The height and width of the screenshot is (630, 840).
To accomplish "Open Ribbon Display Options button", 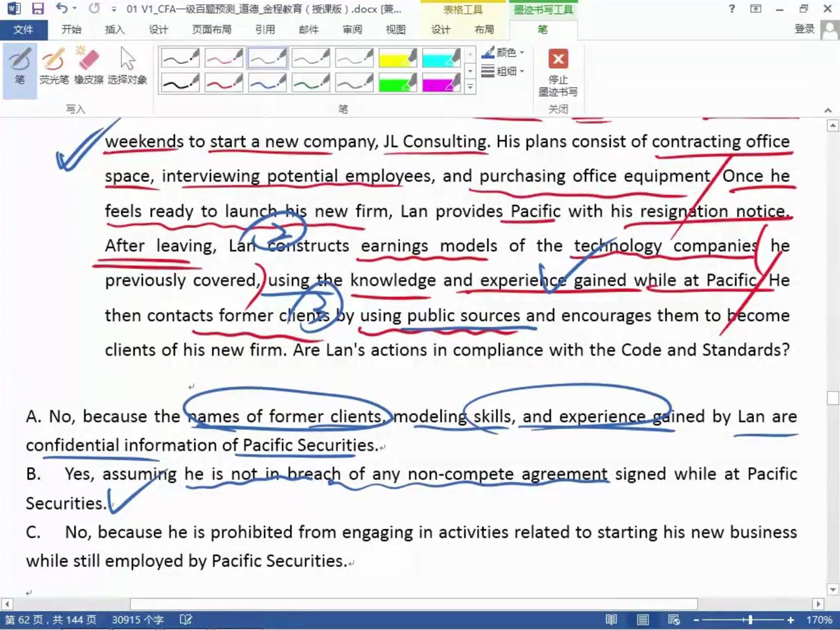I will (755, 9).
